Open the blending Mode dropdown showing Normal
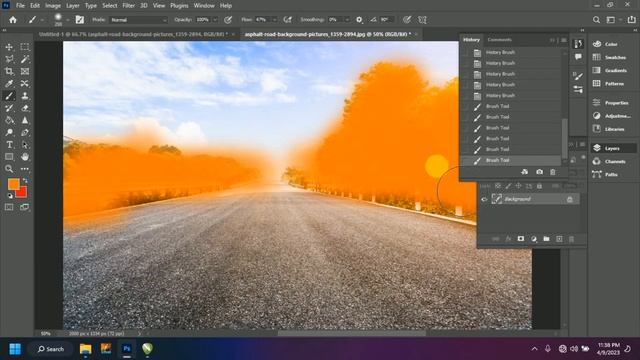The image size is (640, 360). [139, 20]
